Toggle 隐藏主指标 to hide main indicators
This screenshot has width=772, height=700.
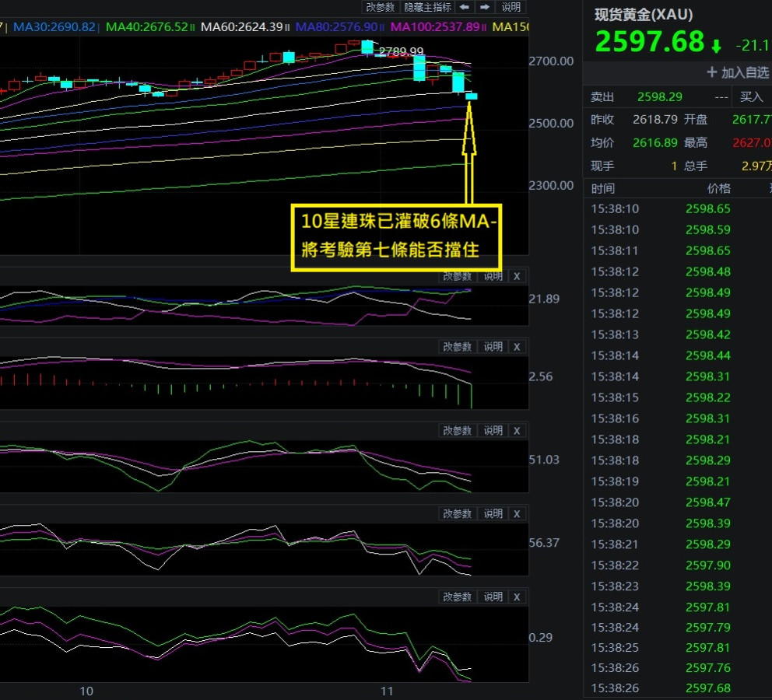point(427,7)
